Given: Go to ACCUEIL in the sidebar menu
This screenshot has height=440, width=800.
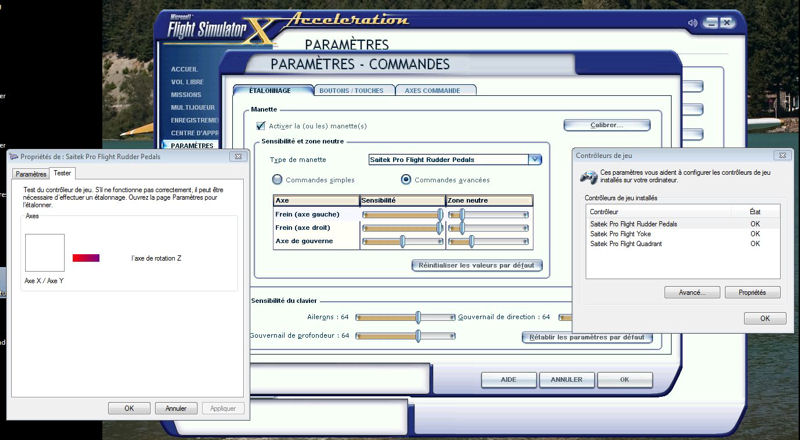Looking at the screenshot, I should click(x=184, y=69).
